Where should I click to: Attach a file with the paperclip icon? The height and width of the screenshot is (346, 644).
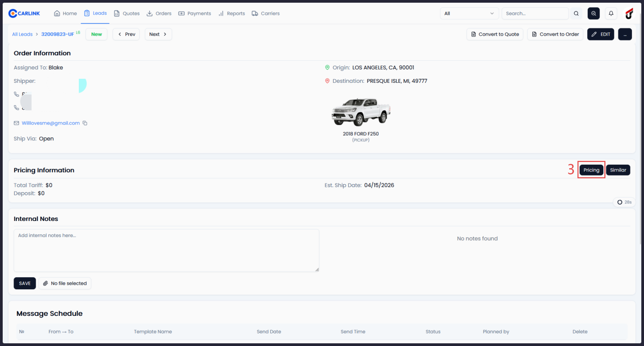pos(45,283)
